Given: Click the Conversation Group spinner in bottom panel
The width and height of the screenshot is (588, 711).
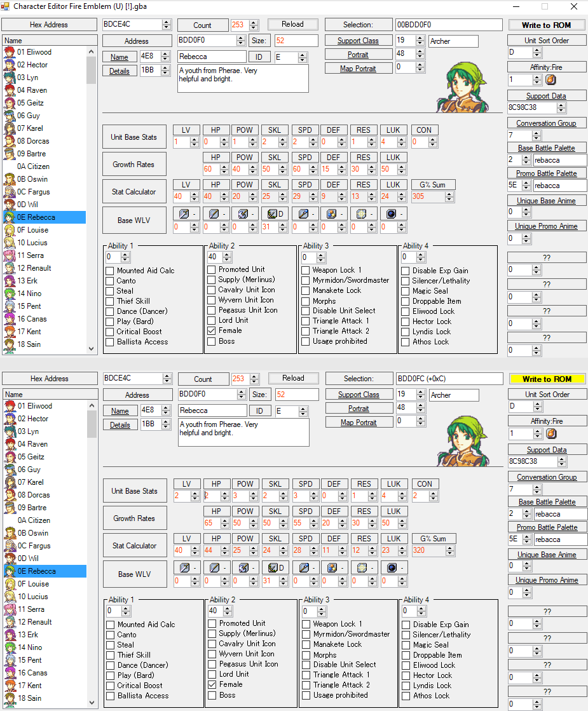Looking at the screenshot, I should pos(537,490).
